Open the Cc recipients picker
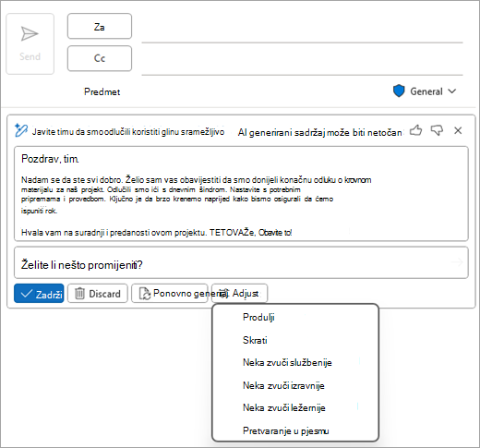This screenshot has height=448, width=480. point(100,58)
